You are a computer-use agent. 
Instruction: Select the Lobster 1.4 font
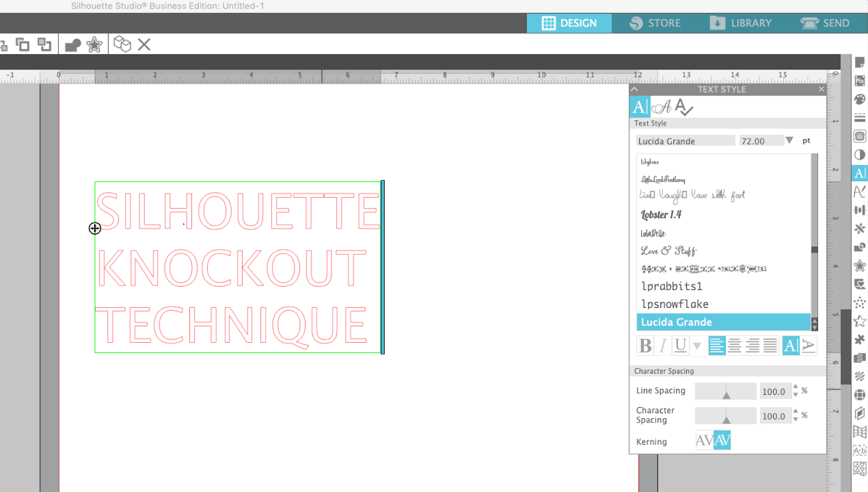pyautogui.click(x=660, y=215)
